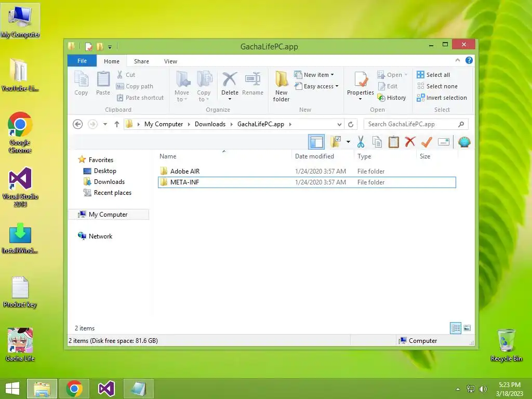Switch to the View ribbon tab
Image resolution: width=532 pixels, height=399 pixels.
pos(170,61)
